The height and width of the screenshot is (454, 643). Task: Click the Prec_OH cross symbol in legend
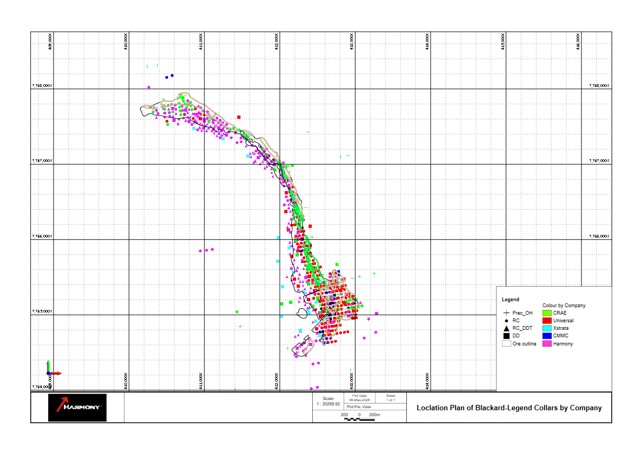pos(506,313)
